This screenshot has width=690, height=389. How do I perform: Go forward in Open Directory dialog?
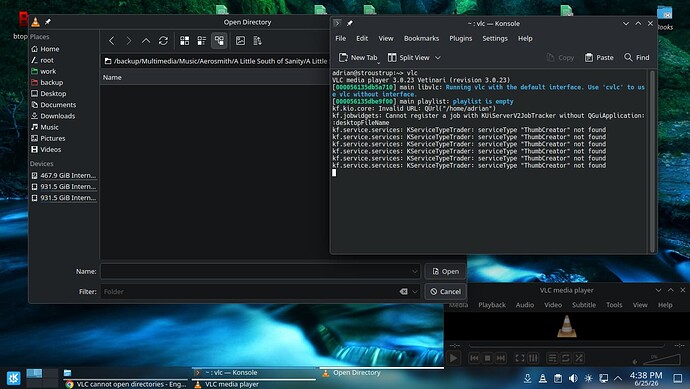(x=128, y=41)
